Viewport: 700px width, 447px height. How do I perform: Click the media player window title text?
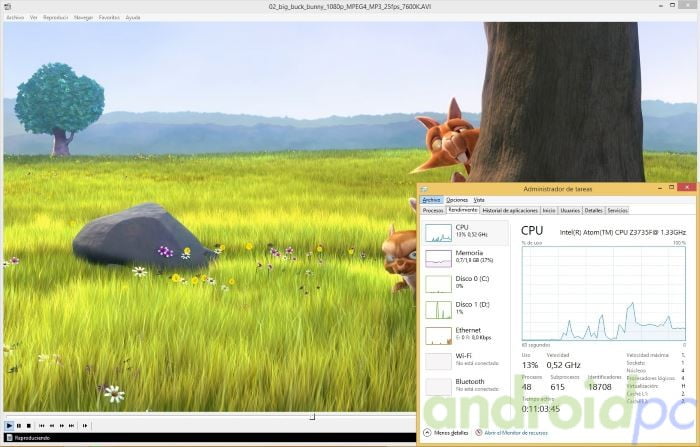350,7
